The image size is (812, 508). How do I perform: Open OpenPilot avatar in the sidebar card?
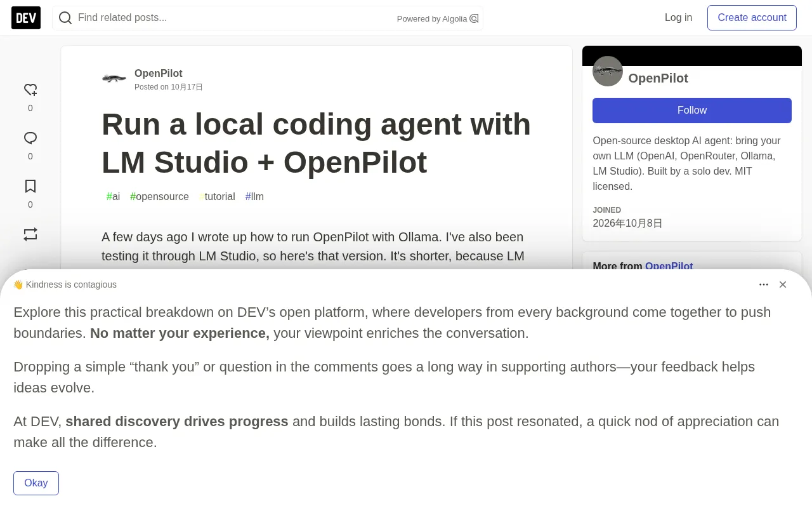tap(608, 71)
